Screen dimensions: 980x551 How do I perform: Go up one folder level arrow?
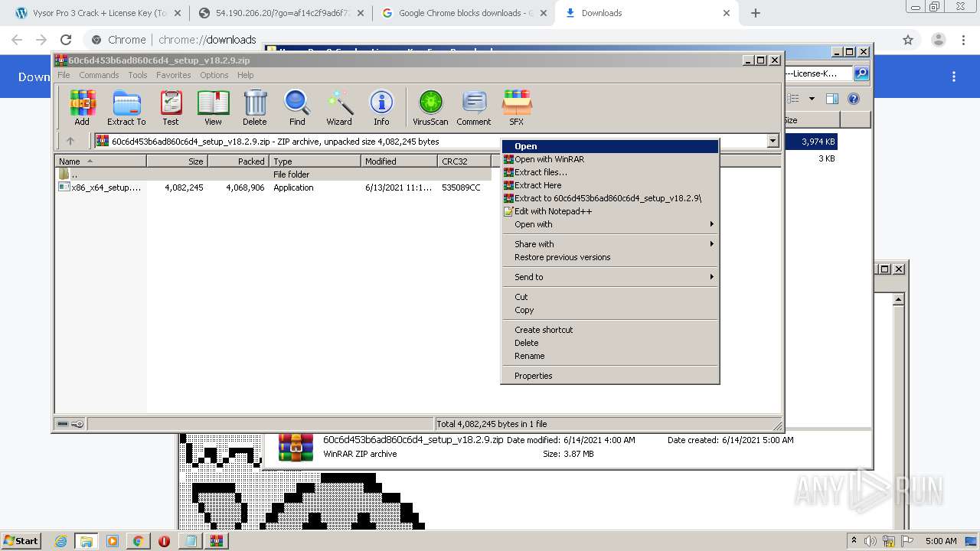point(70,141)
